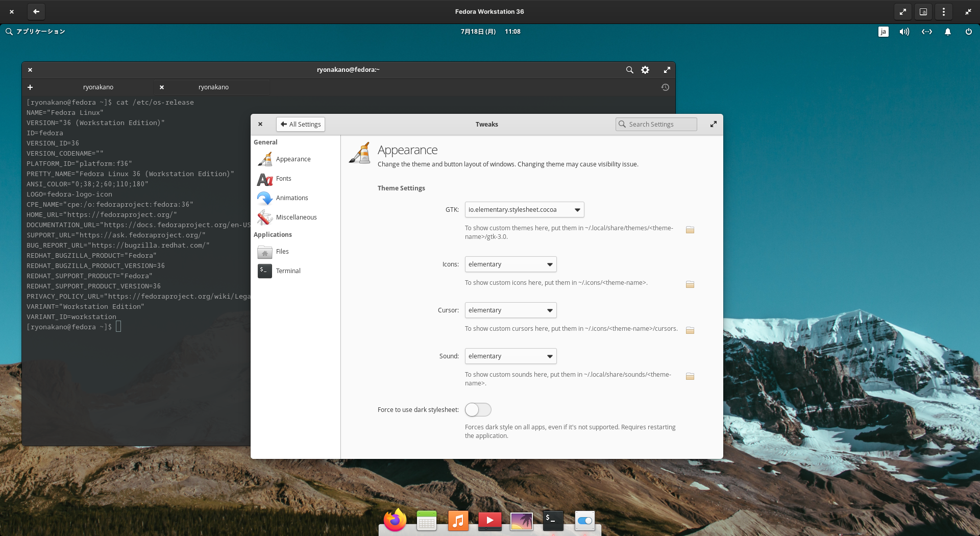Open the custom themes folder icon
Viewport: 980px width, 536px height.
tap(690, 230)
